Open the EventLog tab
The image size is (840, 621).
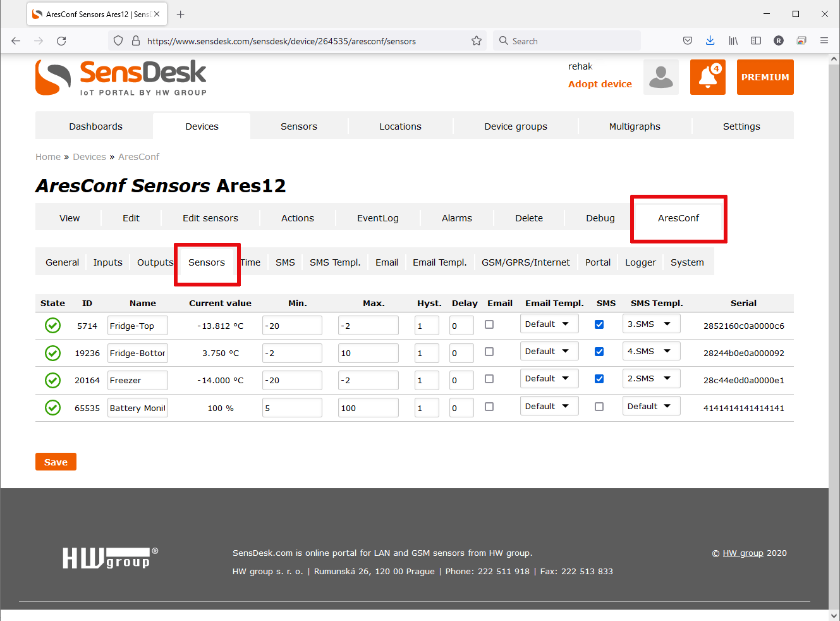378,218
